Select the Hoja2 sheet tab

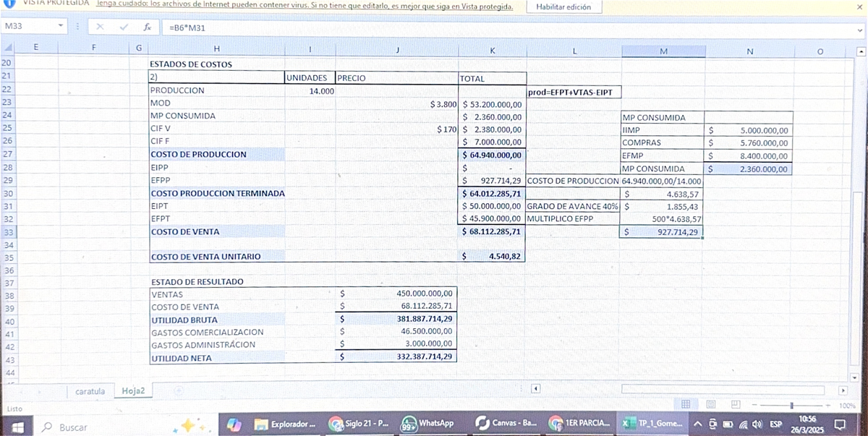coord(133,391)
